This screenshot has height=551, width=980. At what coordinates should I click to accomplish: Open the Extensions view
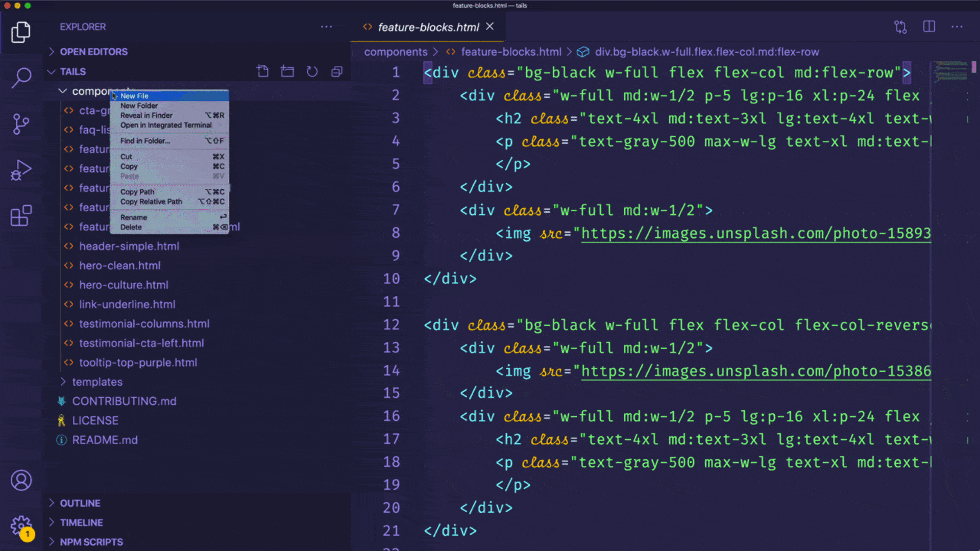coord(21,216)
